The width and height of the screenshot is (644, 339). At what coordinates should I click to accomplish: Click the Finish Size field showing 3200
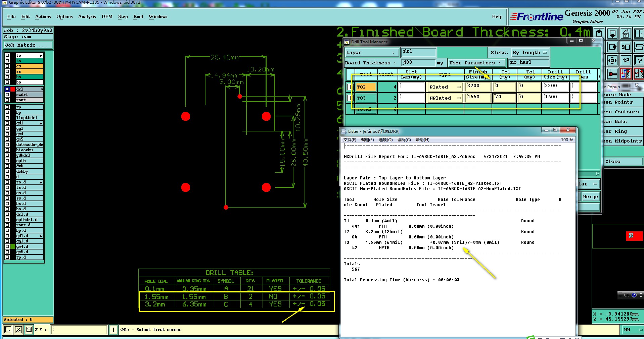pyautogui.click(x=478, y=87)
